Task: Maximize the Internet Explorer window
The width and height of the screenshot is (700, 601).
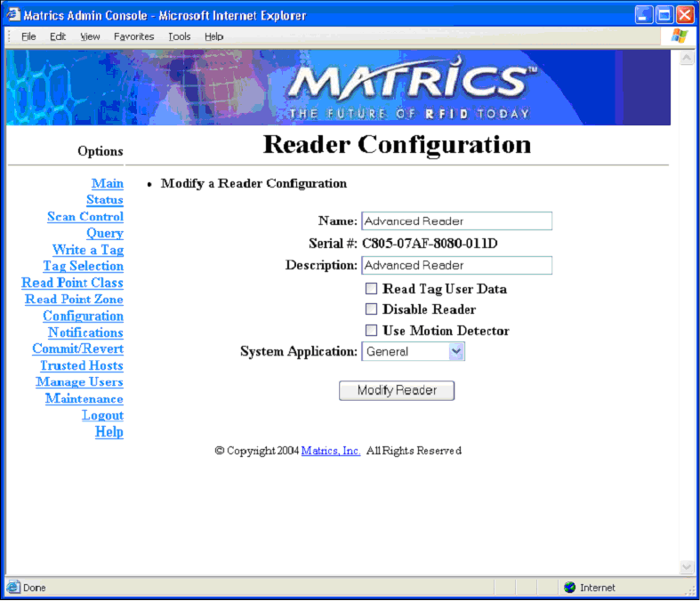Action: 664,15
